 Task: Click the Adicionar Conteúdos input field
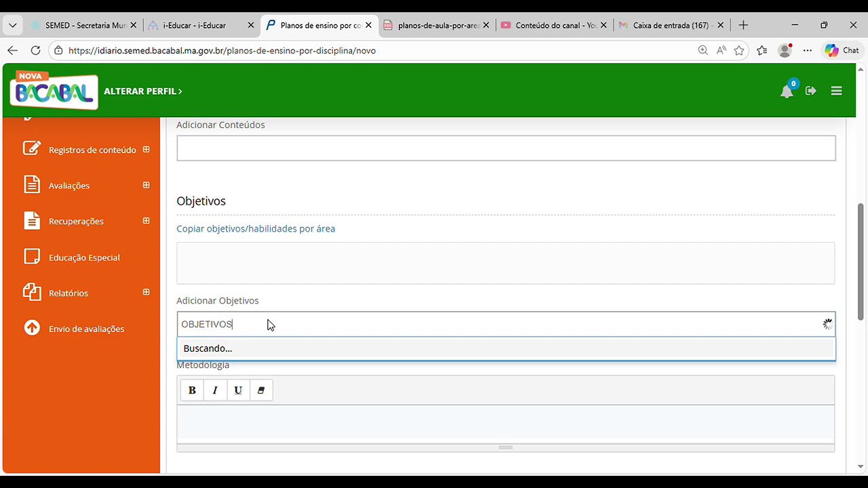tap(506, 148)
